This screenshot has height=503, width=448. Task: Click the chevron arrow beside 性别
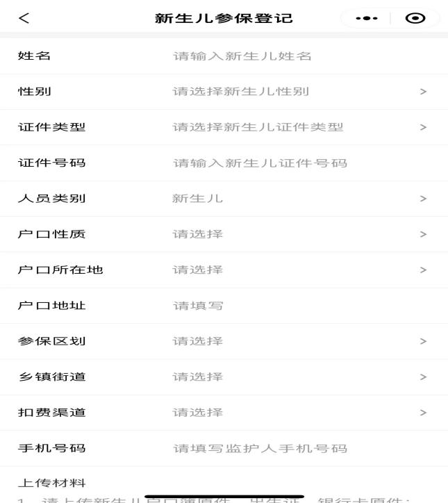tap(423, 92)
